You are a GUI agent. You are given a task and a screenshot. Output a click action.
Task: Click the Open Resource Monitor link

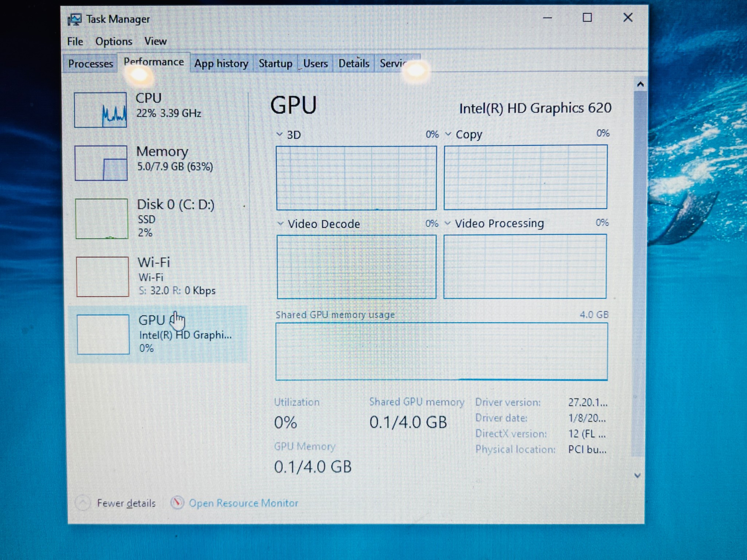243,503
